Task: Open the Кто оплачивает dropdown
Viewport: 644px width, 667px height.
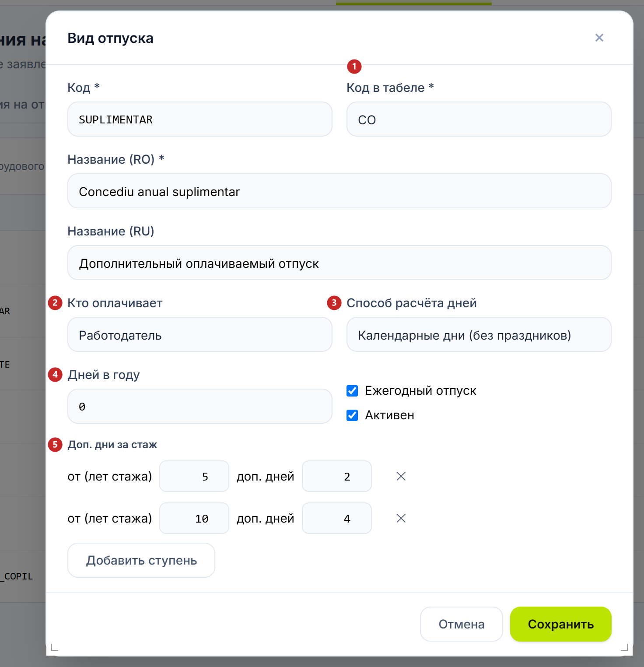Action: (x=200, y=334)
